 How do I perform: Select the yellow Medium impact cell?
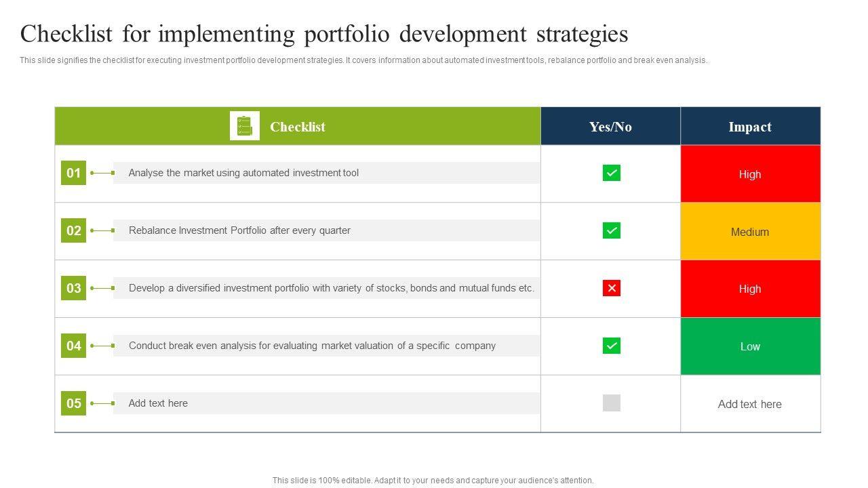750,232
